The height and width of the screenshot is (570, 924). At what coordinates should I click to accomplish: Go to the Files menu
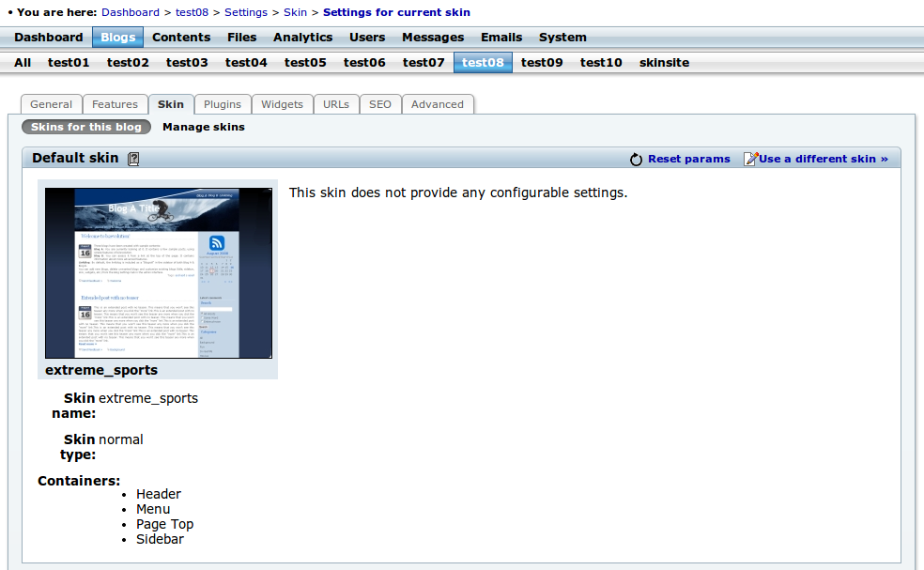click(242, 38)
